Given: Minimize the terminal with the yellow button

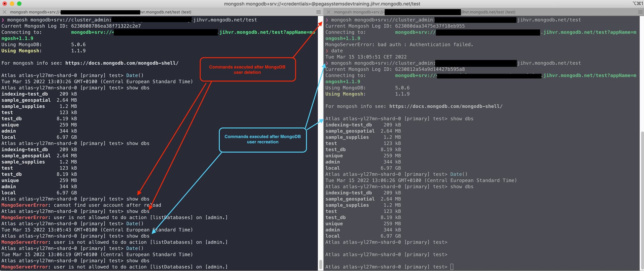Looking at the screenshot, I should point(12,4).
